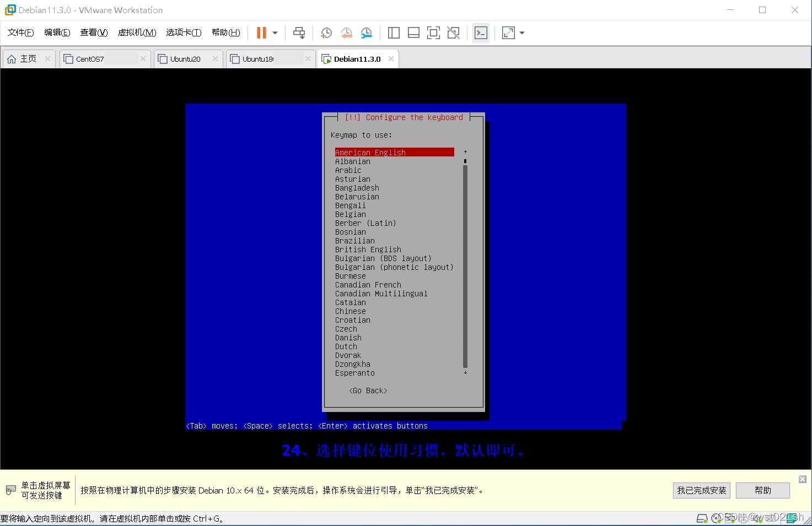The height and width of the screenshot is (526, 812).
Task: Select Dutch keymap entry
Action: click(346, 346)
